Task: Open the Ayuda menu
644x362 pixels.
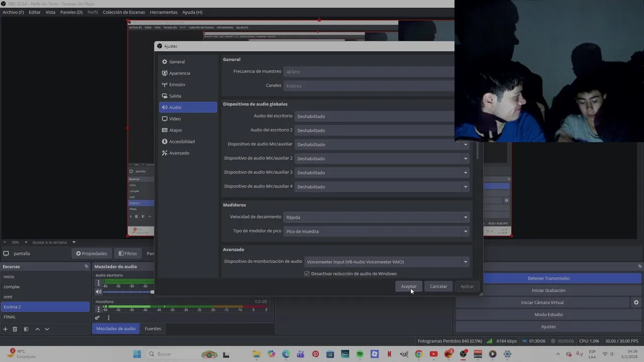Action: (192, 12)
